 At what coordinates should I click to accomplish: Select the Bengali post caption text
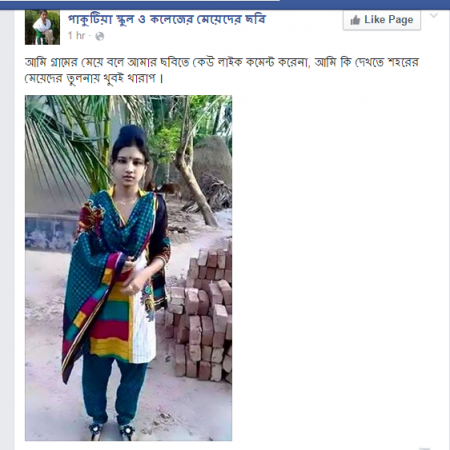[222, 70]
